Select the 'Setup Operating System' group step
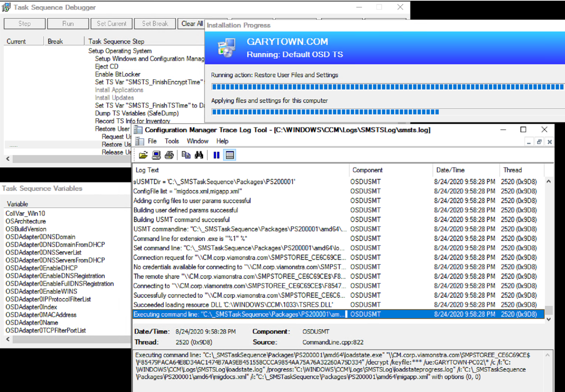Screen dimensions: 565x392 [x=120, y=51]
